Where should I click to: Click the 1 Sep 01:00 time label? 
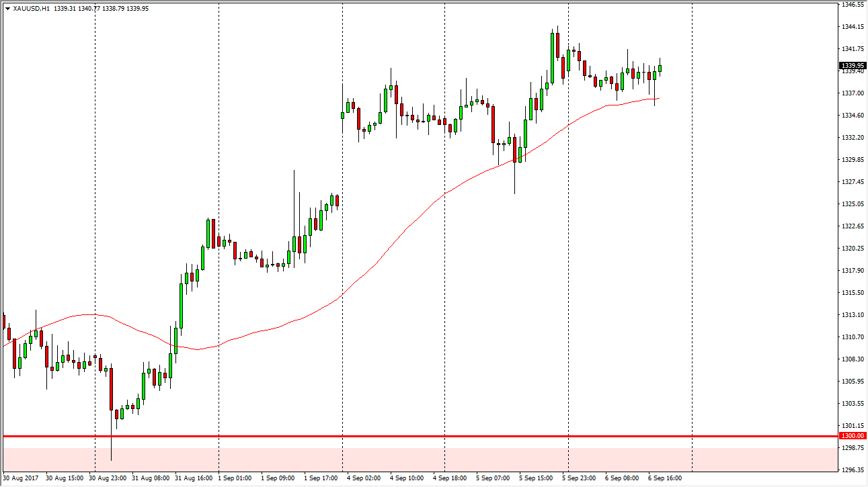tap(235, 478)
